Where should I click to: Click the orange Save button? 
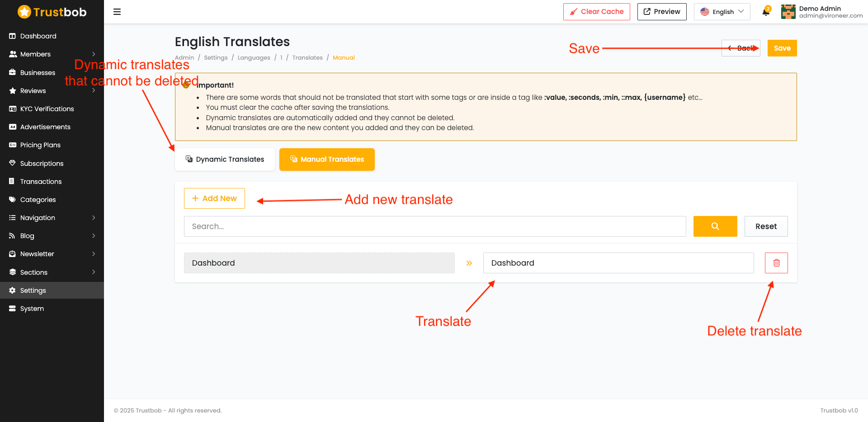(782, 48)
